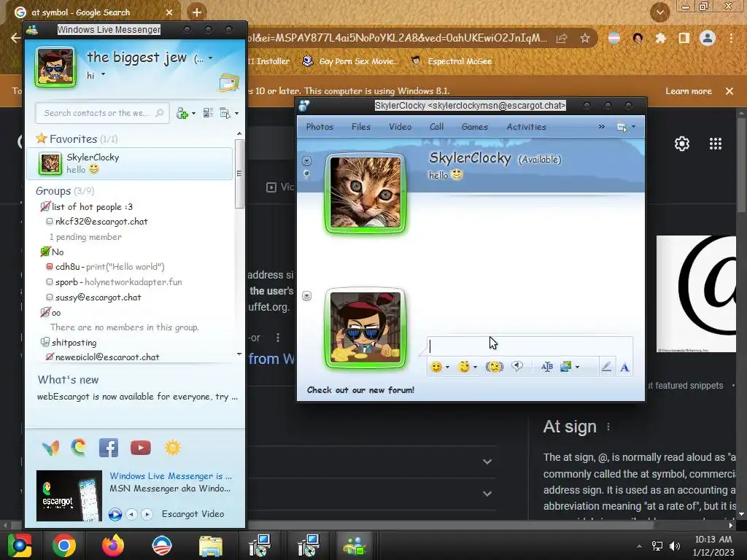Click webEscargot announcement under What's new
Image resolution: width=747 pixels, height=560 pixels.
click(137, 397)
